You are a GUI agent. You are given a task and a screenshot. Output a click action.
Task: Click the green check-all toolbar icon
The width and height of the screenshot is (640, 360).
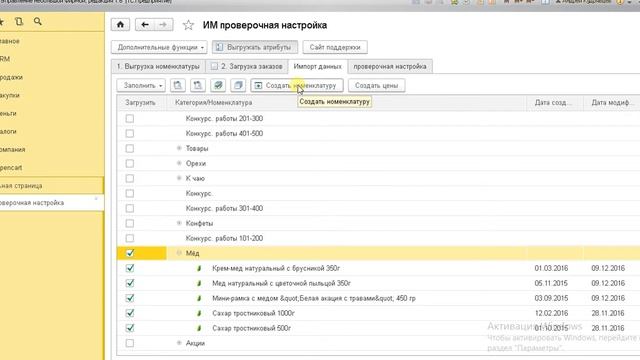pyautogui.click(x=218, y=85)
